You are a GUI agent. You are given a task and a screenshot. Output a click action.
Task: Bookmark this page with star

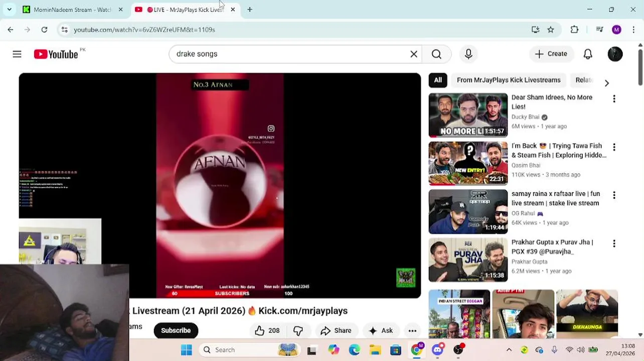coord(551,30)
